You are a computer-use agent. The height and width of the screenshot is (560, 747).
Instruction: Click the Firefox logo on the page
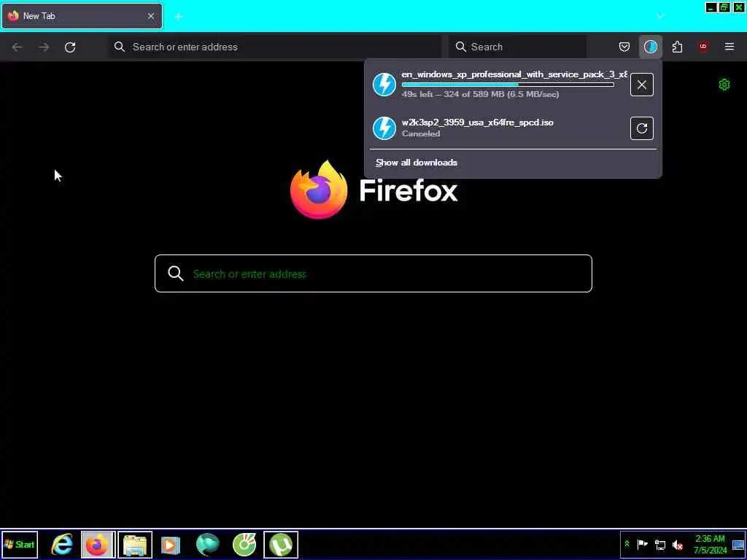pos(319,190)
